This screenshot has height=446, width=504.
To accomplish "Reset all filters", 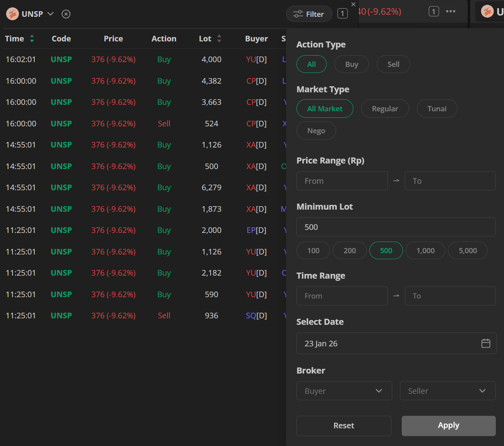I will [343, 426].
